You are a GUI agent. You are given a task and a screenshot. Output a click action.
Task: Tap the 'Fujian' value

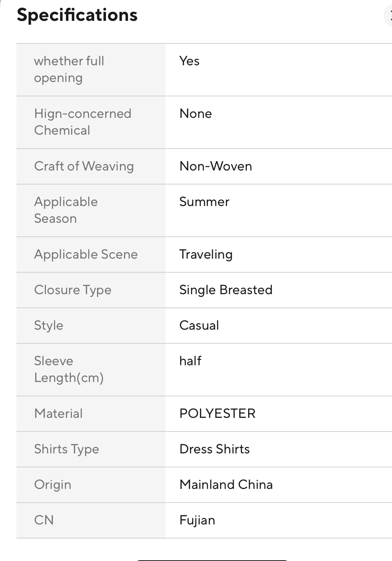pyautogui.click(x=197, y=520)
